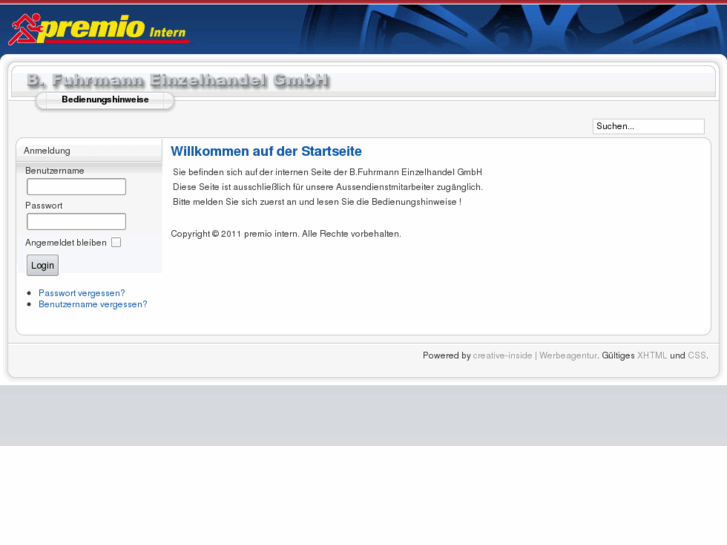Click into the Suchen search field
Screen dimensions: 727x545
648,126
